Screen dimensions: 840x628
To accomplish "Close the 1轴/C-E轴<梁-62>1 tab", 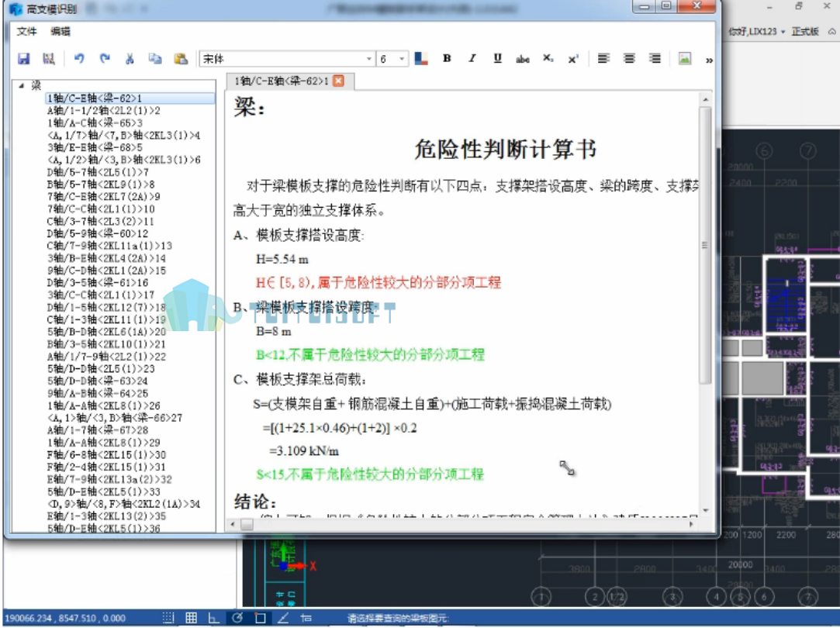I will tap(339, 81).
